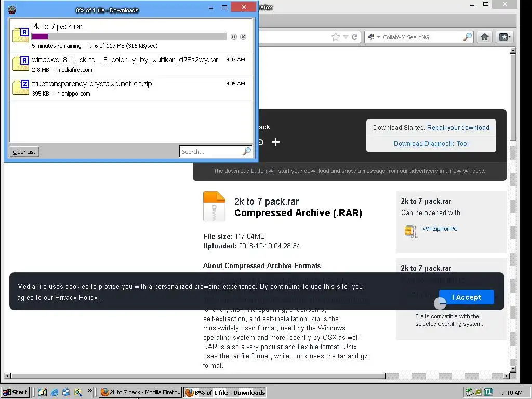Viewport: 532px width, 399px height.
Task: Select the truetransparency-crystalxp.net-en.zip entry
Action: coord(131,88)
